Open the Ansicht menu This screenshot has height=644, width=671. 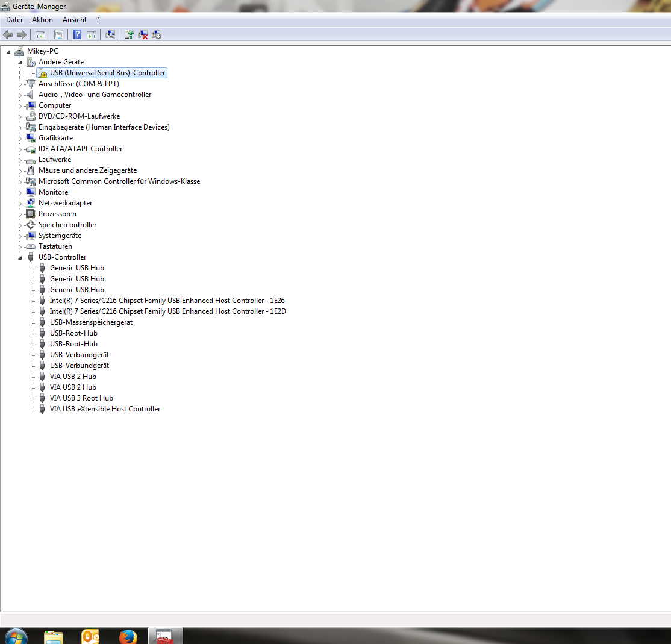click(x=75, y=20)
